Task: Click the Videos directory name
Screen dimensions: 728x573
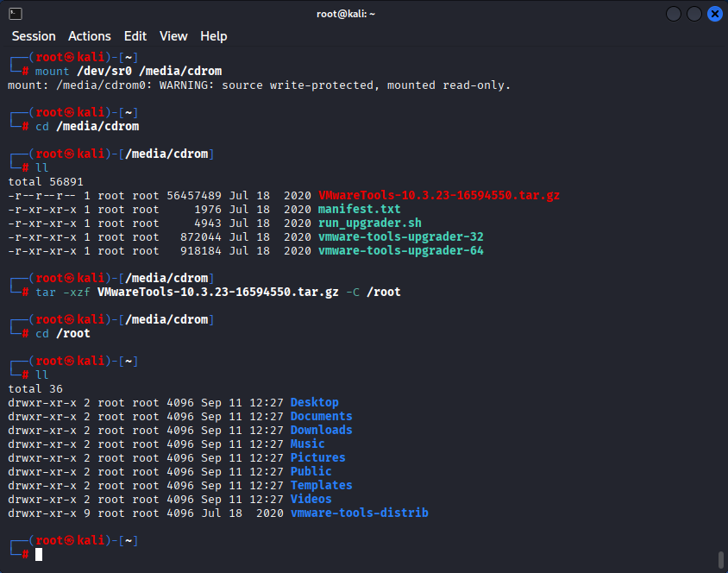Action: (x=311, y=499)
